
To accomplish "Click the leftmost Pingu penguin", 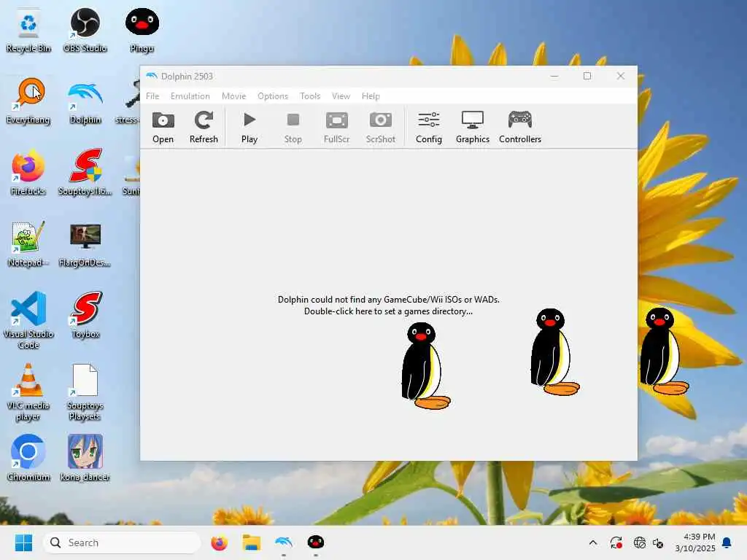I will pos(425,366).
